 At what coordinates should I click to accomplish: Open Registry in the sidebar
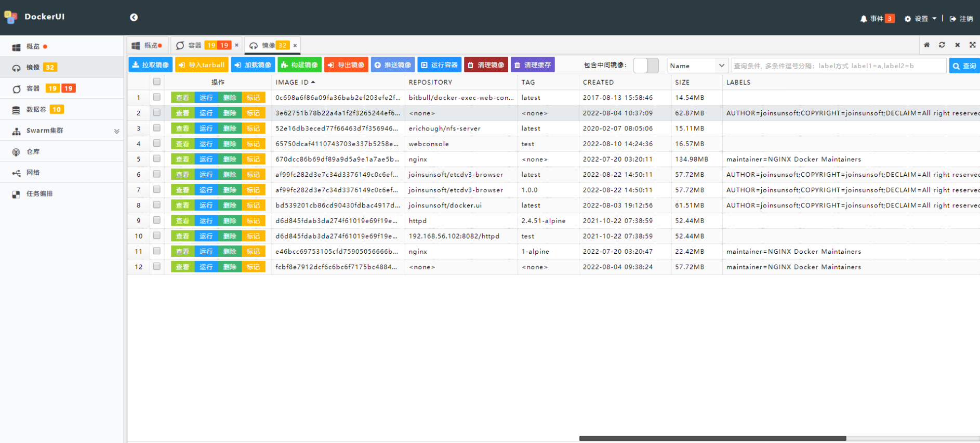(x=33, y=152)
